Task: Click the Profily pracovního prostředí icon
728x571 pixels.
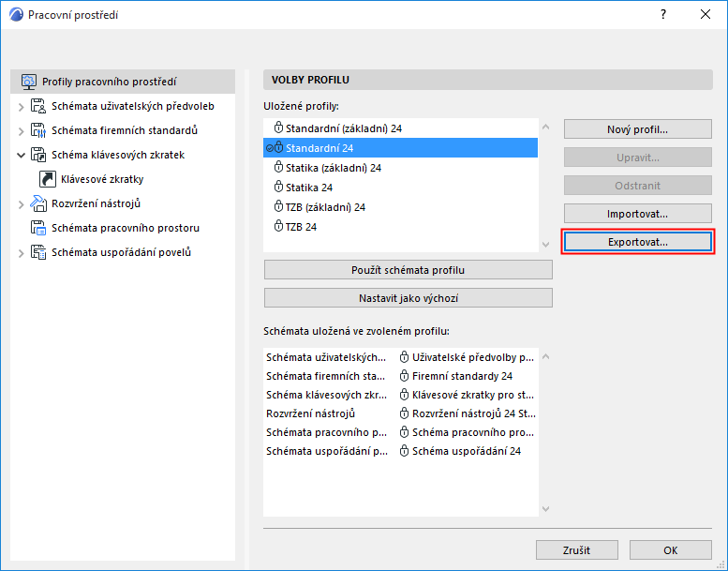Action: click(x=28, y=82)
